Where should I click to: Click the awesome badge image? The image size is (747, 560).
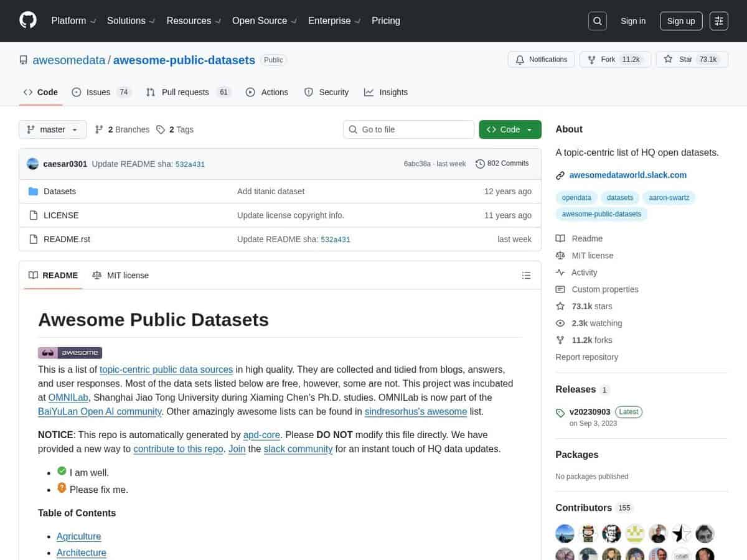click(70, 353)
